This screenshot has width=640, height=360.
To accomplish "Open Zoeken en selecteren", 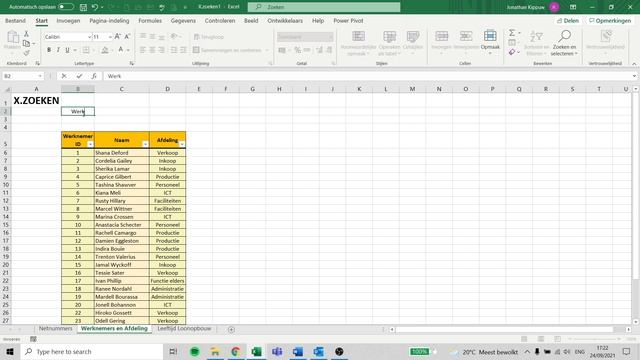I will pos(564,42).
